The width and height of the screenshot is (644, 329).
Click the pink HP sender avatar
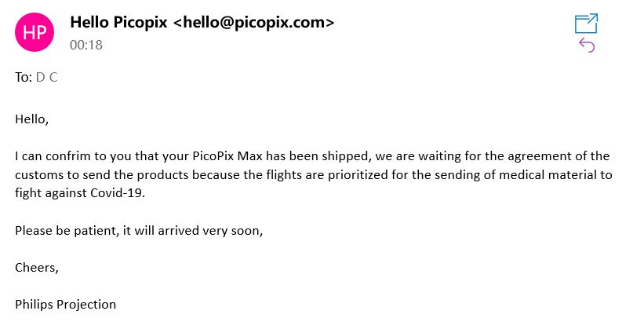[x=35, y=32]
